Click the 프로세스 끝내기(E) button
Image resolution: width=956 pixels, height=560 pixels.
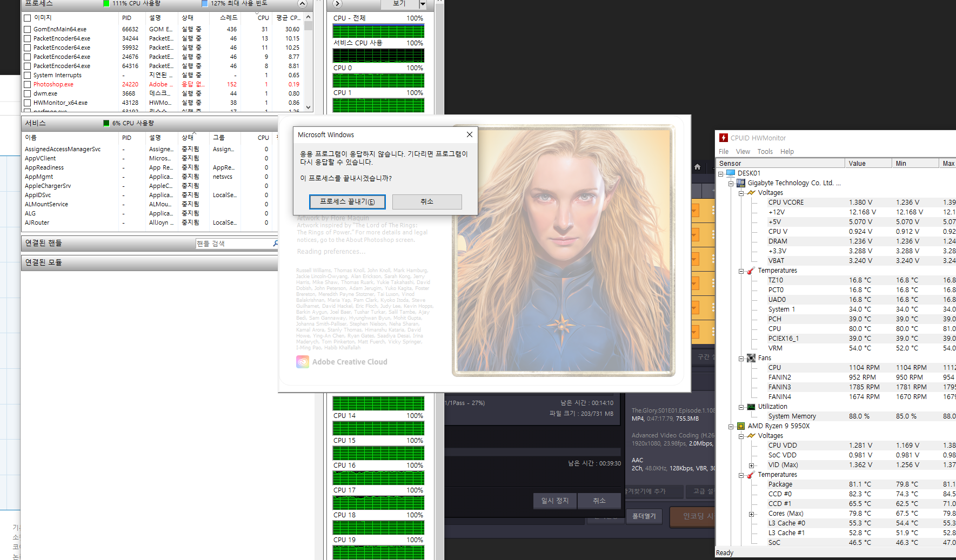[347, 202]
